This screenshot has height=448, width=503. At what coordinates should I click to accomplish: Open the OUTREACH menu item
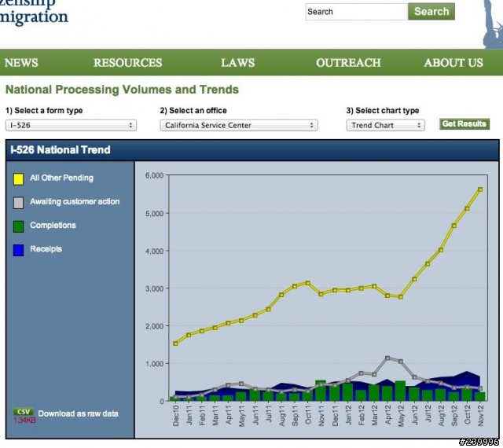pos(348,63)
